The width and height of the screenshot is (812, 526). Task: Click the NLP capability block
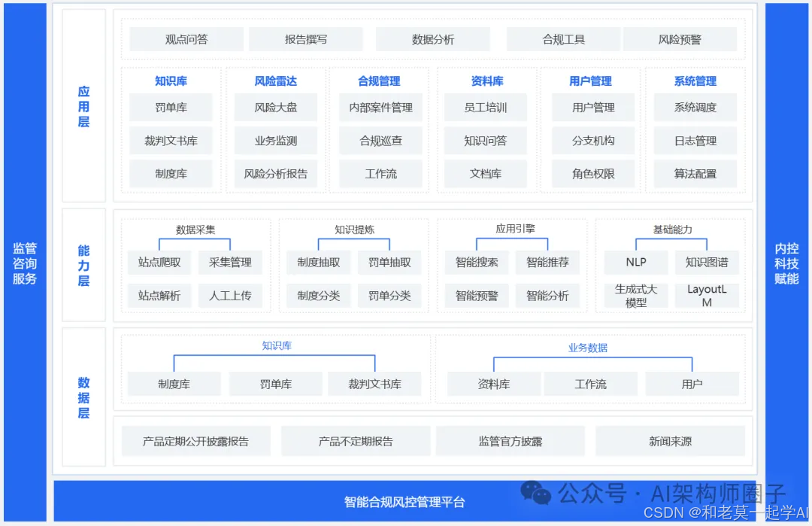click(x=635, y=262)
